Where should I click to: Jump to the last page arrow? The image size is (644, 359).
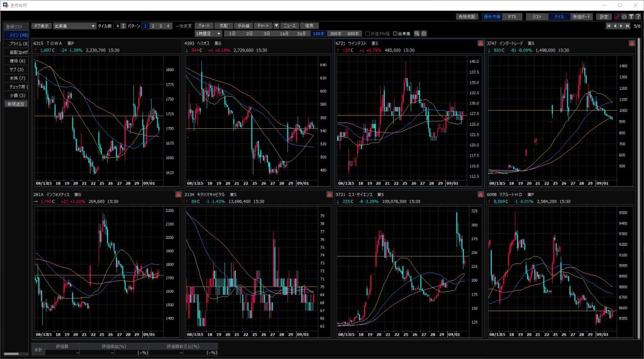click(x=627, y=26)
